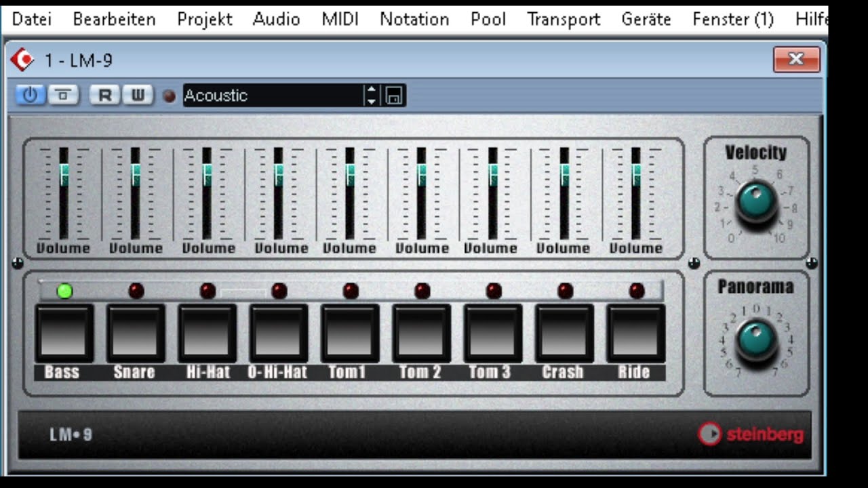Click the preset up/down stepper arrows

click(x=371, y=96)
